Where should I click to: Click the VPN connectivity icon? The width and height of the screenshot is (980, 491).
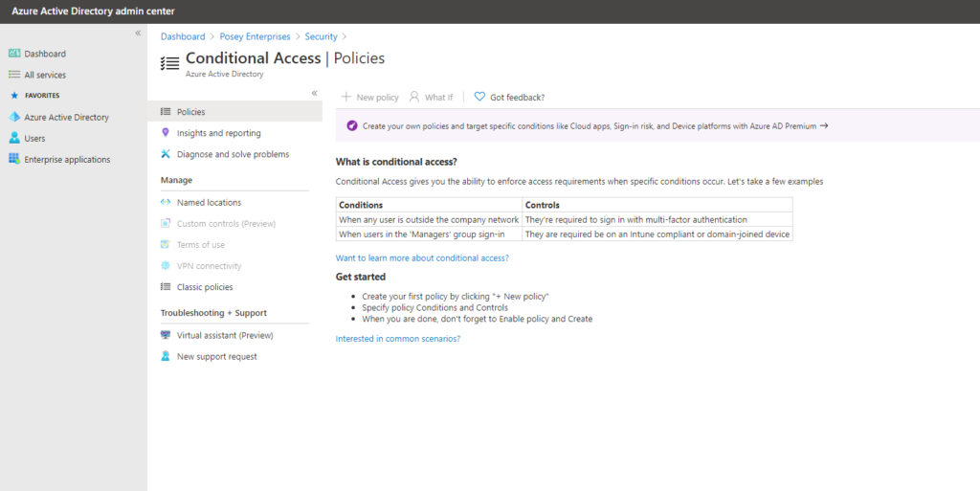[165, 265]
